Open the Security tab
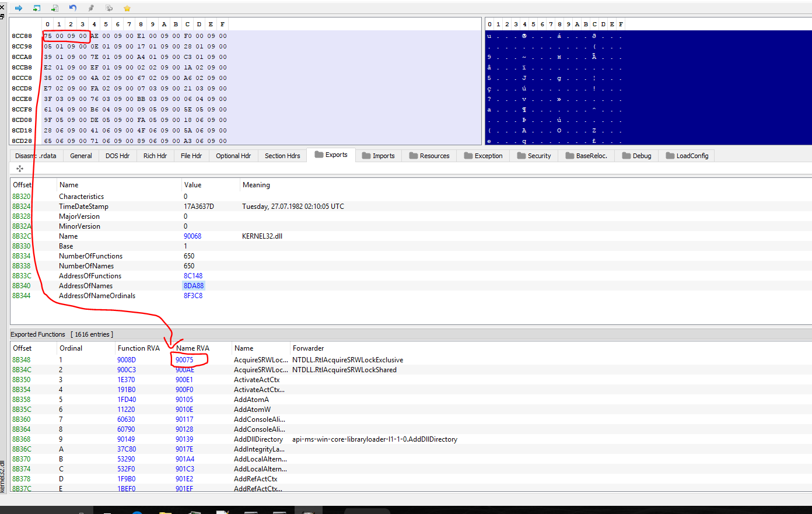This screenshot has width=812, height=514. point(534,156)
